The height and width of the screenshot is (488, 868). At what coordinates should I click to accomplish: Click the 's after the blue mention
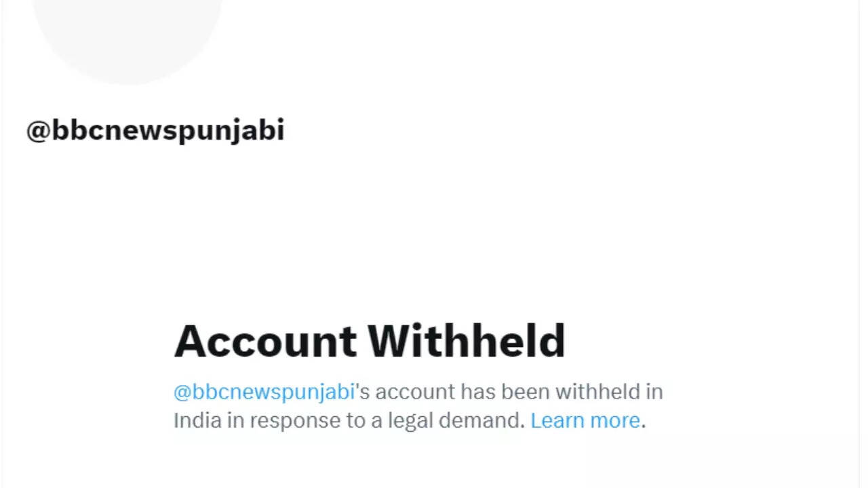click(x=363, y=392)
